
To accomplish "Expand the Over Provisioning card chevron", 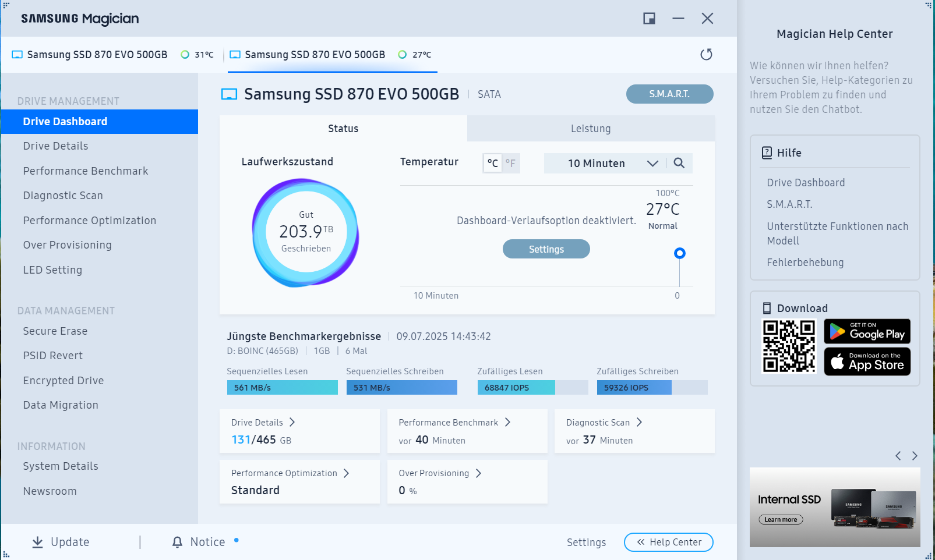I will coord(478,473).
